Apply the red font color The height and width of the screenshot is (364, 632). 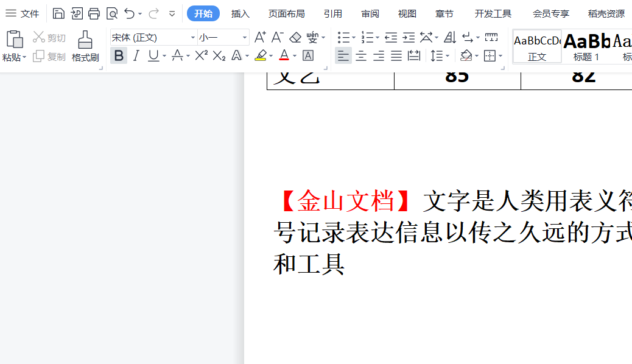(284, 55)
